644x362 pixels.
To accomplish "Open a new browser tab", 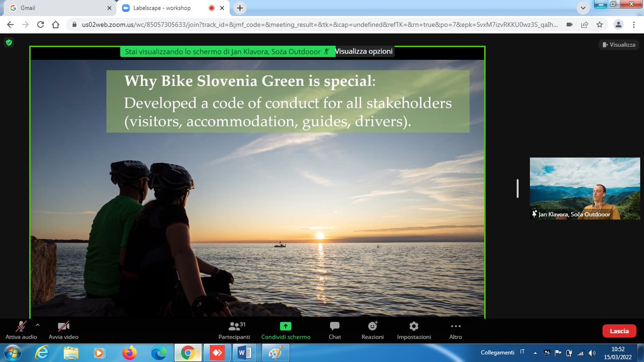I will 240,8.
